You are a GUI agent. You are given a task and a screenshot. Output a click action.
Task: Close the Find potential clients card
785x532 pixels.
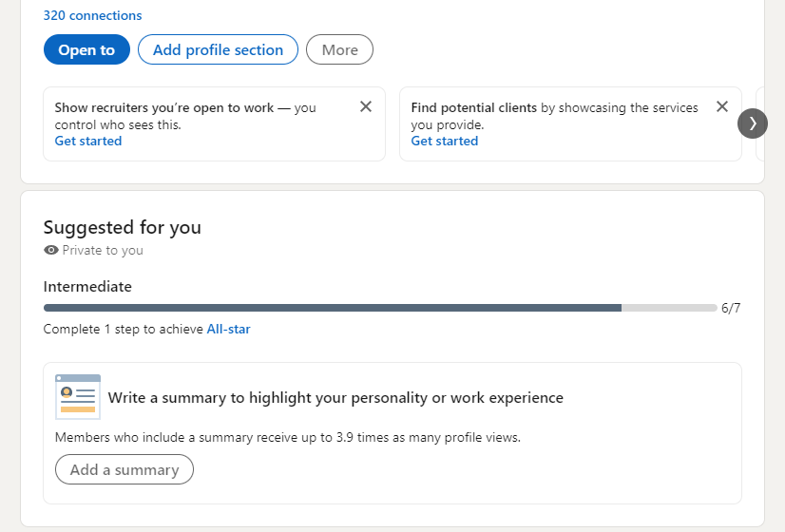click(x=722, y=106)
